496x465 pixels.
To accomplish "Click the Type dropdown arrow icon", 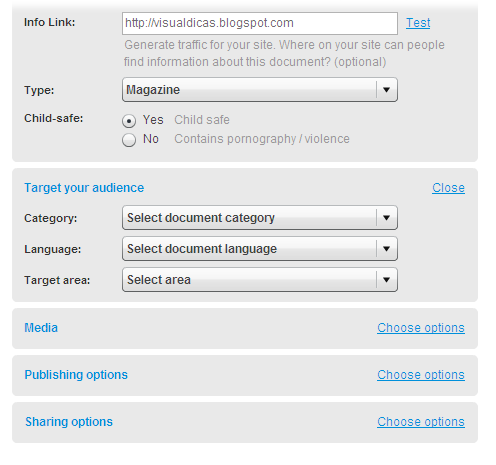I will coord(386,90).
